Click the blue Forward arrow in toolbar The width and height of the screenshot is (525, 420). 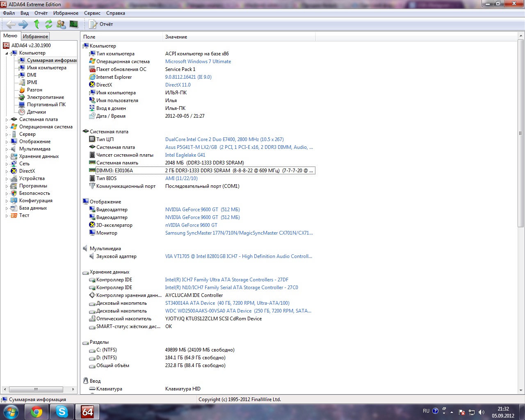click(x=23, y=24)
